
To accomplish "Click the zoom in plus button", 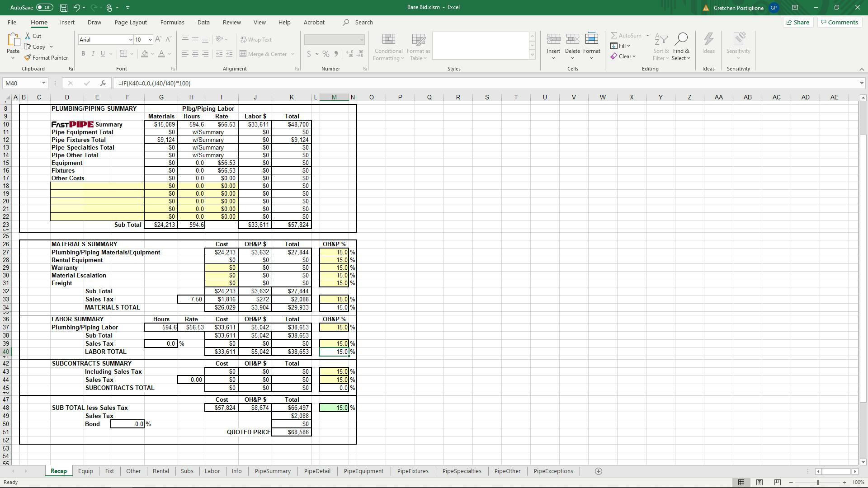I will pos(844,483).
